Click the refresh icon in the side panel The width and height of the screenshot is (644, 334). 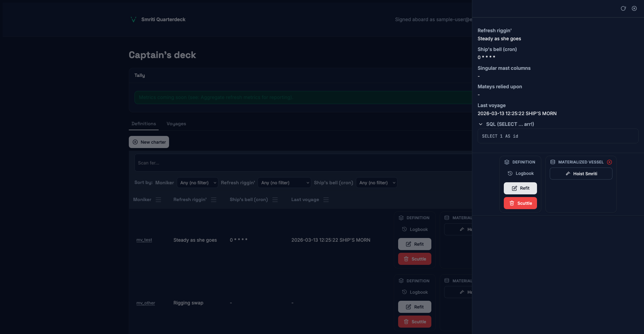(x=623, y=8)
